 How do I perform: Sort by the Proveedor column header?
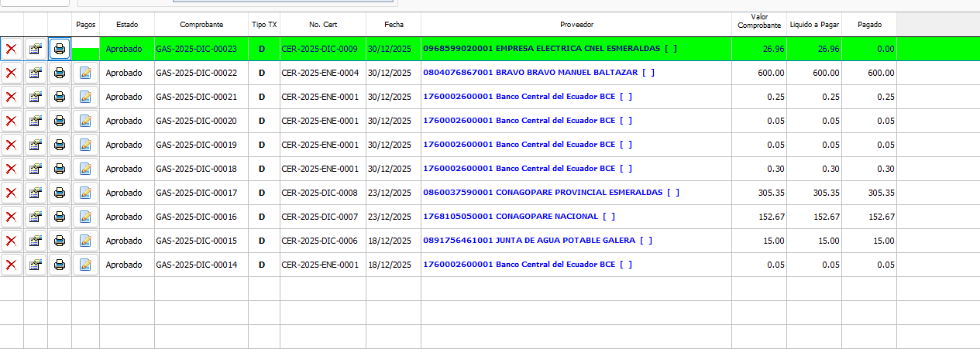pos(576,25)
